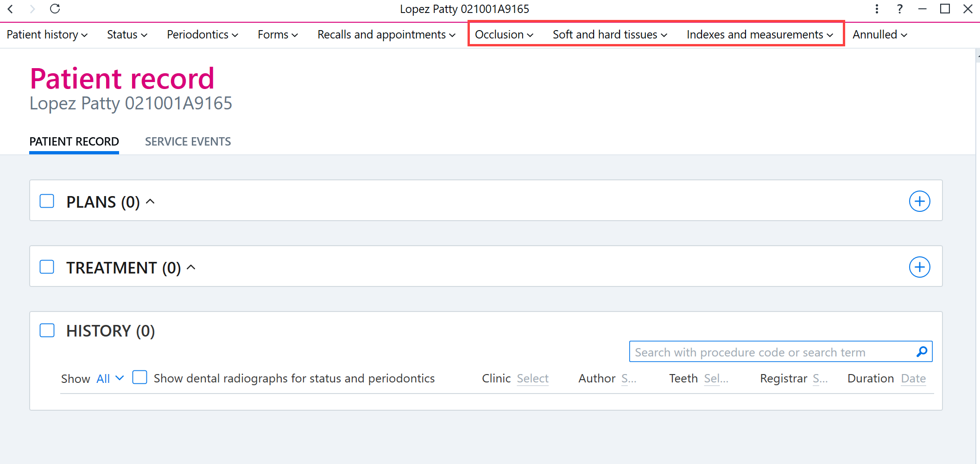Open the Periodontics menu
Viewport: 980px width, 464px height.
click(202, 35)
